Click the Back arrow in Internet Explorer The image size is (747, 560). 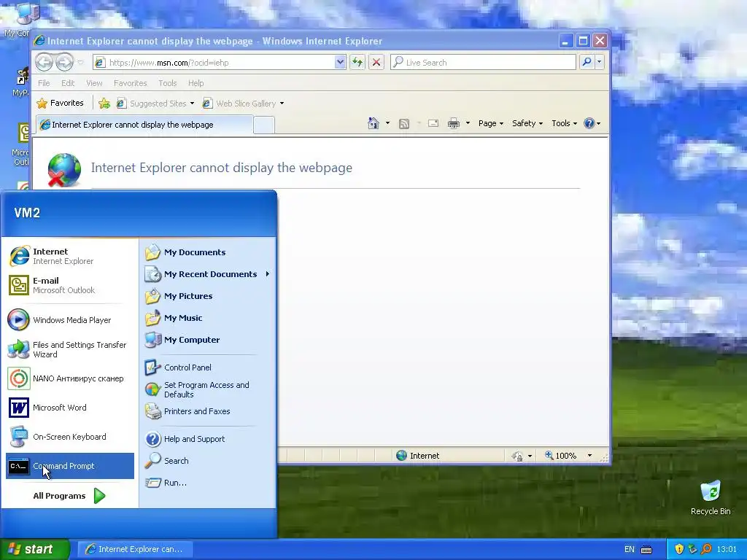(44, 62)
